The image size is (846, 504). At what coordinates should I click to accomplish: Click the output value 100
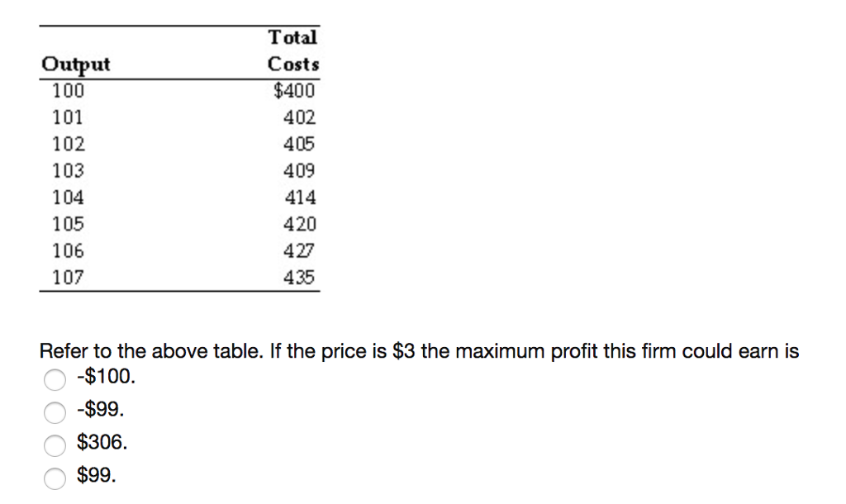69,91
